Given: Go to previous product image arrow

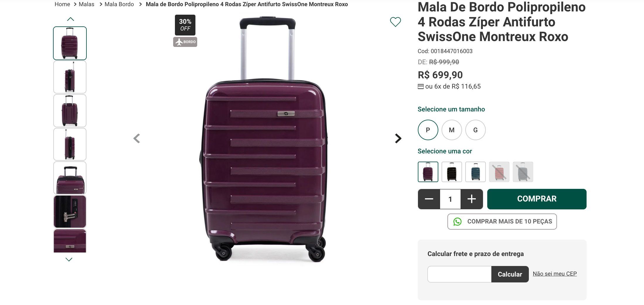Looking at the screenshot, I should 137,138.
